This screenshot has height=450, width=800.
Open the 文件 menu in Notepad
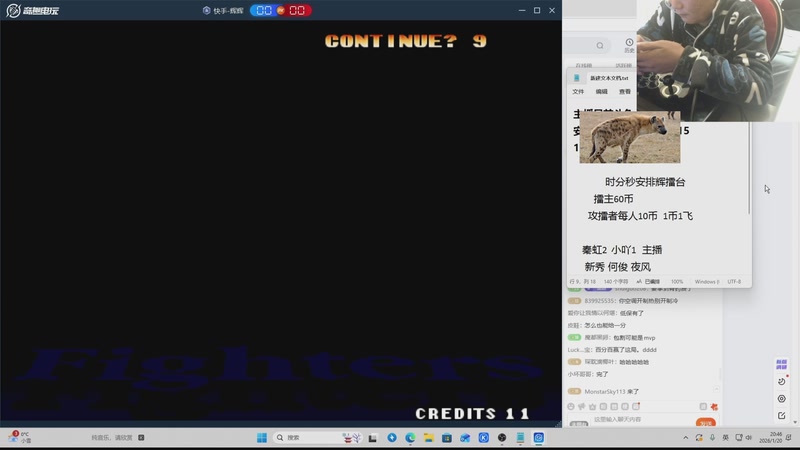[x=578, y=92]
